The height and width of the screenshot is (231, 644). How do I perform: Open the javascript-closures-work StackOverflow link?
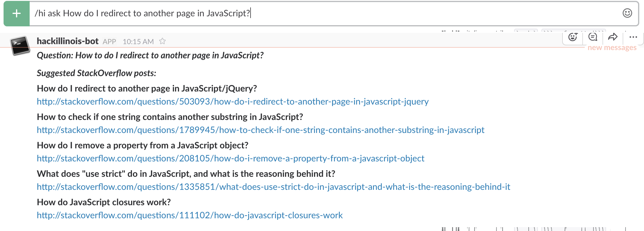click(x=190, y=215)
